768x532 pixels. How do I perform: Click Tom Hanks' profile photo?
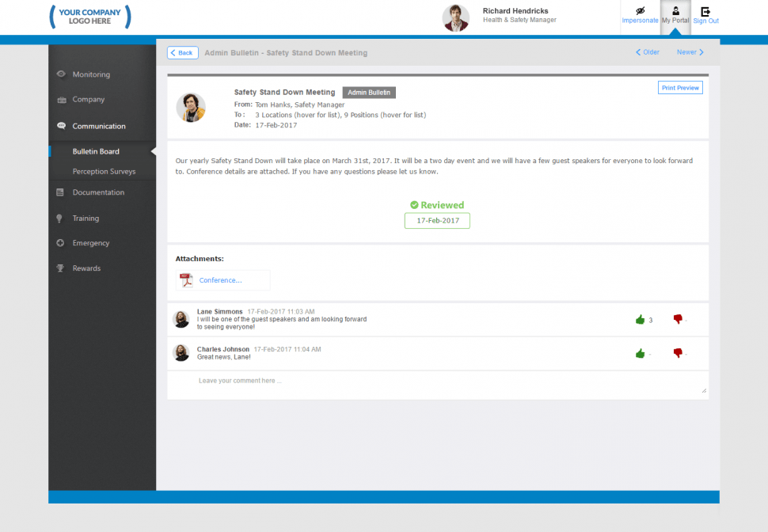tap(191, 108)
